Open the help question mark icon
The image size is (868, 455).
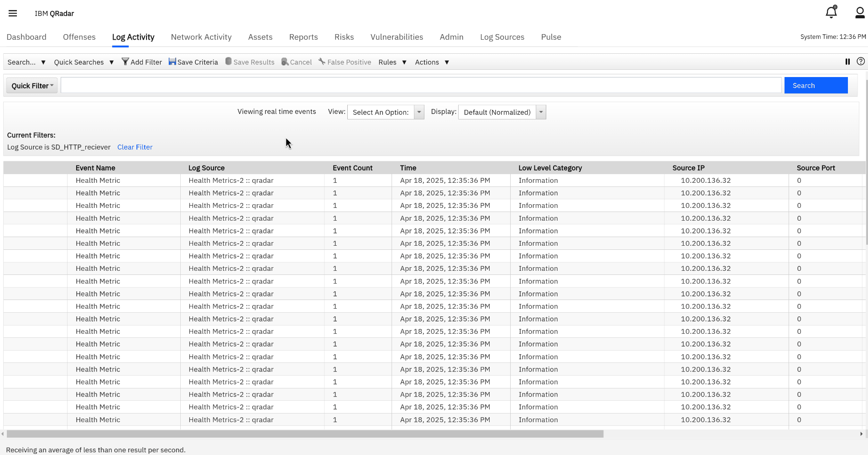point(861,62)
